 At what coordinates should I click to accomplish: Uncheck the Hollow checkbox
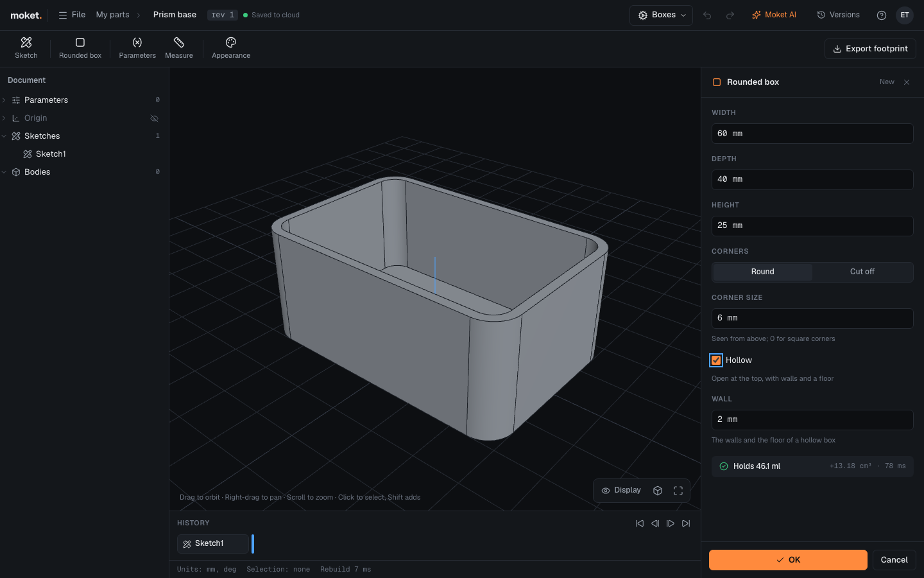716,360
